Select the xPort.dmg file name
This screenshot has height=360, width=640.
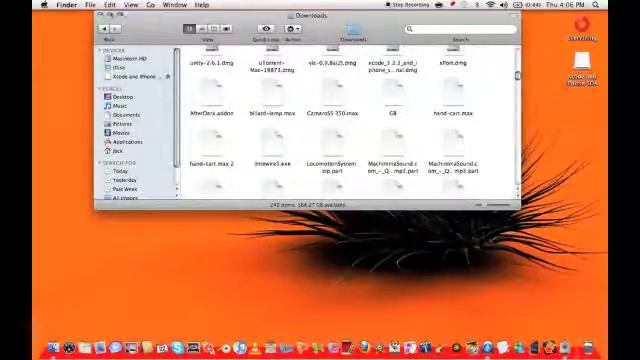coord(453,63)
